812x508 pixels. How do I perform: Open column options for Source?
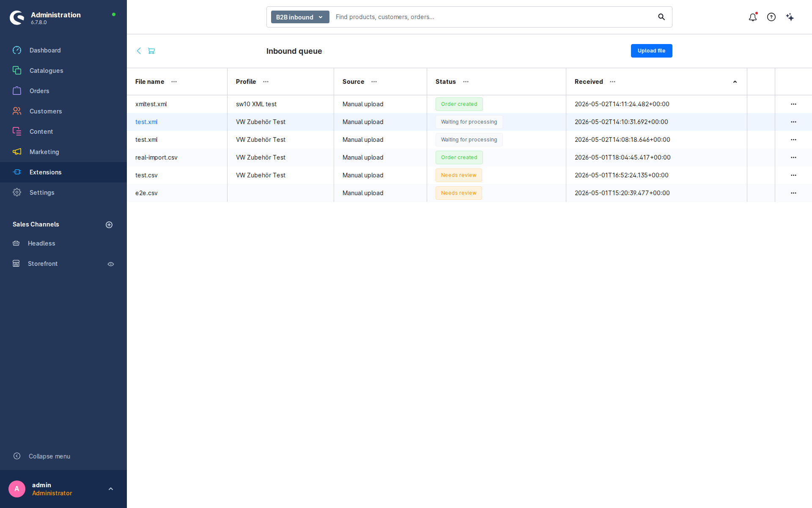374,82
